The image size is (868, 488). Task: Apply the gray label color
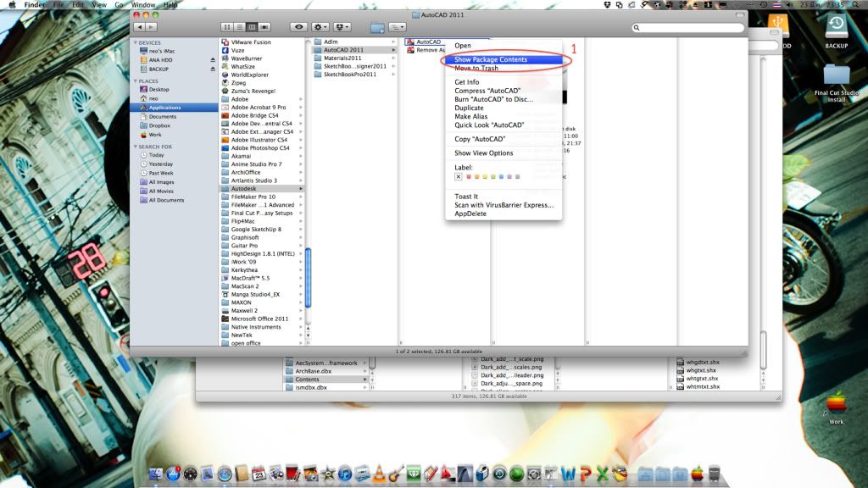tap(518, 176)
